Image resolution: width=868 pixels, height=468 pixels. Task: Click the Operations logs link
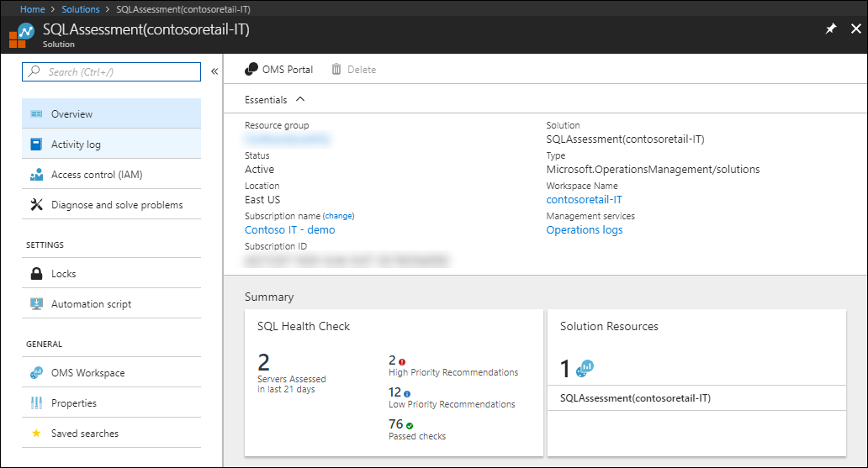pos(585,230)
